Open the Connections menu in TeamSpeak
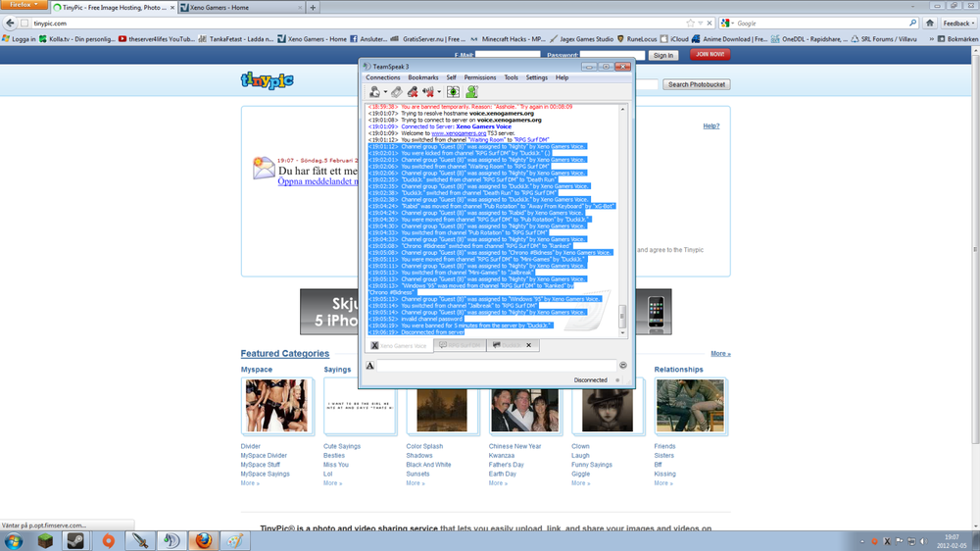This screenshot has height=551, width=980. pos(382,77)
